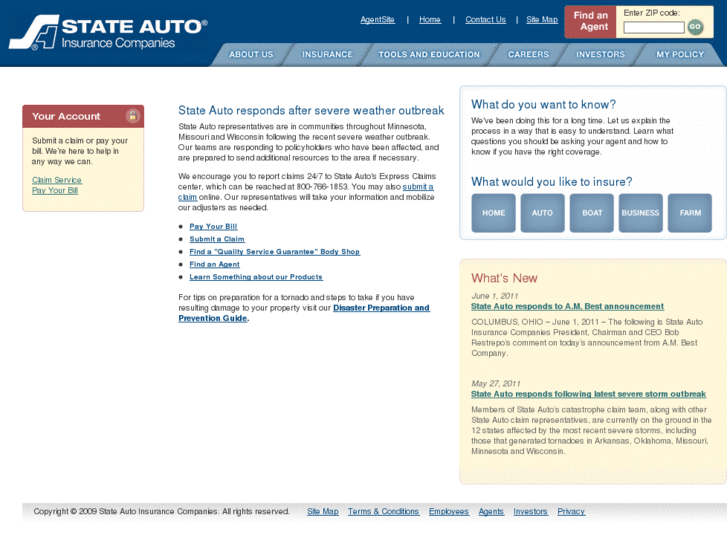This screenshot has width=727, height=545.
Task: Open the Agents footer link
Action: point(491,512)
